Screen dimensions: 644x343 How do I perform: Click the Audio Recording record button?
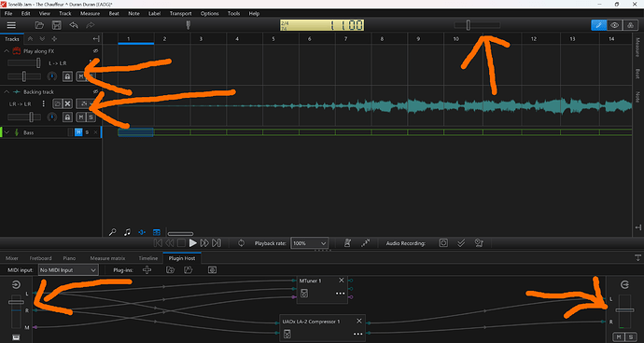point(443,243)
